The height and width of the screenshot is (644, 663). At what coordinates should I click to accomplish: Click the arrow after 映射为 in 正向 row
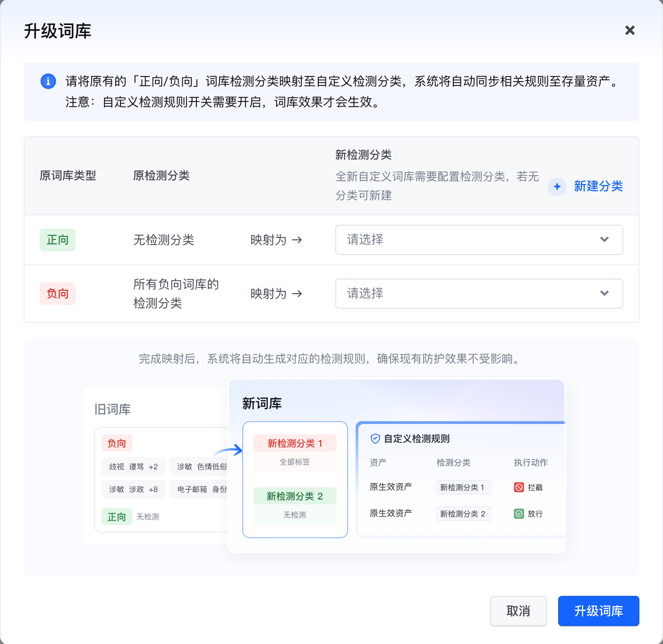point(297,240)
